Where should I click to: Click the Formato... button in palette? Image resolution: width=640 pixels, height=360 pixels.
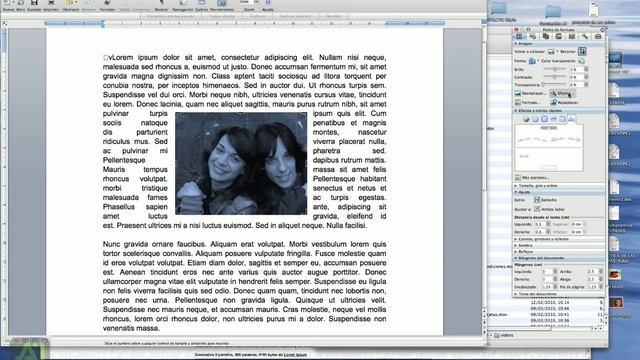pyautogui.click(x=527, y=102)
